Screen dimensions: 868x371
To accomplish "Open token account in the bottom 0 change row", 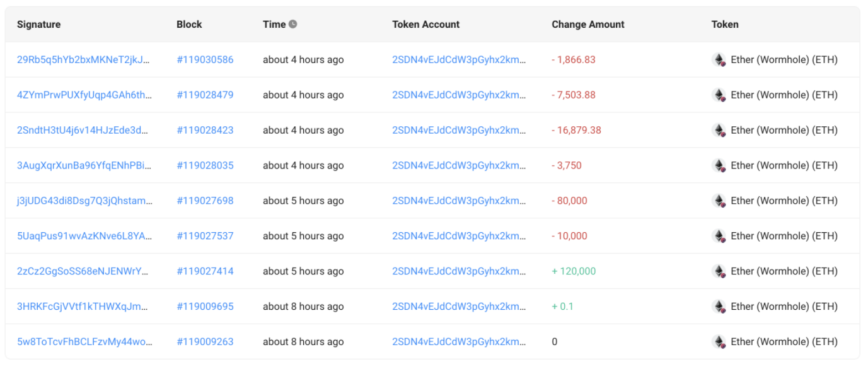I will tap(459, 342).
